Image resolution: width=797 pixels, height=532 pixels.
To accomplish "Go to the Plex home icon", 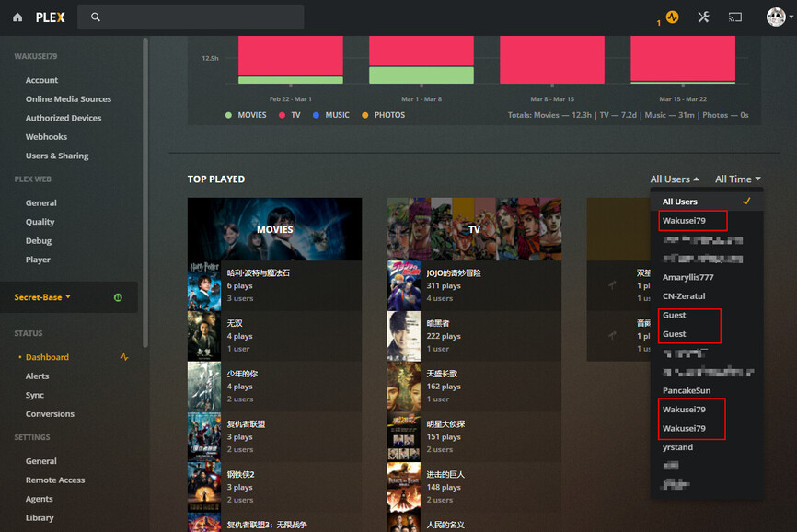I will (17, 17).
